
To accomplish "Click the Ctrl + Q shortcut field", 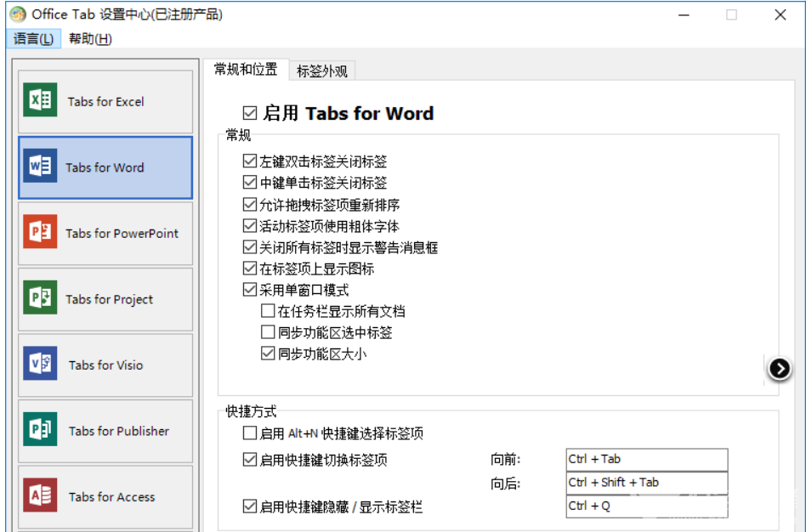I will click(646, 507).
